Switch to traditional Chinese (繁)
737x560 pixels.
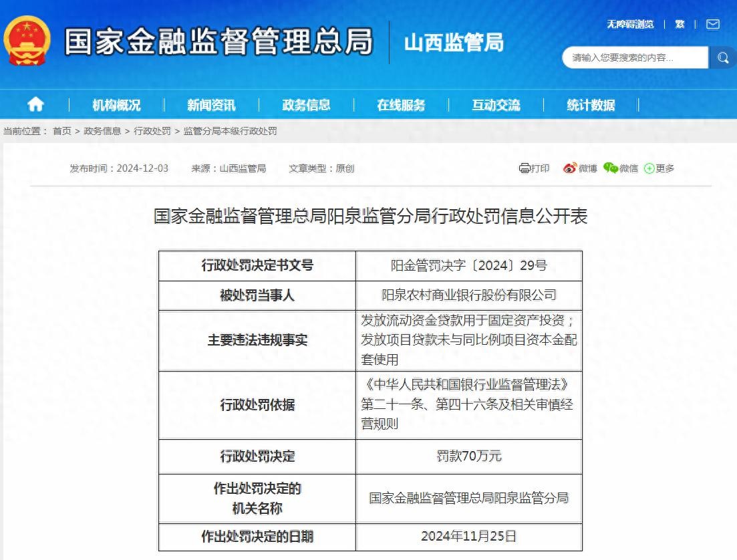[680, 24]
